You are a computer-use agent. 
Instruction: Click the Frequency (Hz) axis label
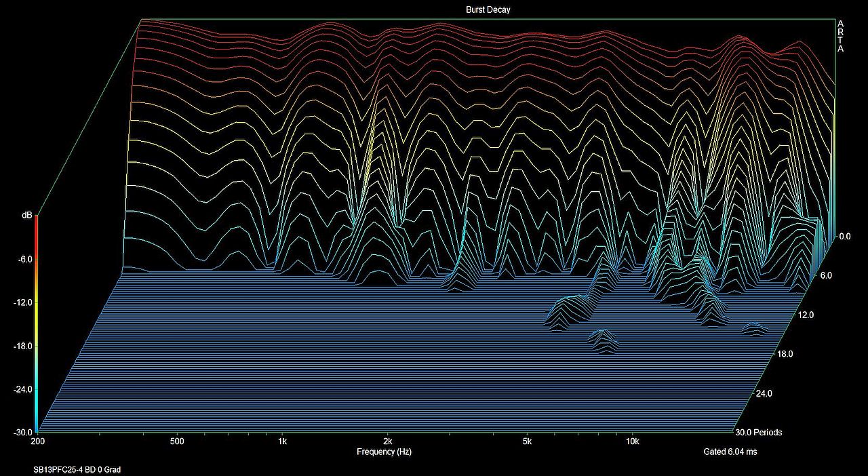(384, 452)
